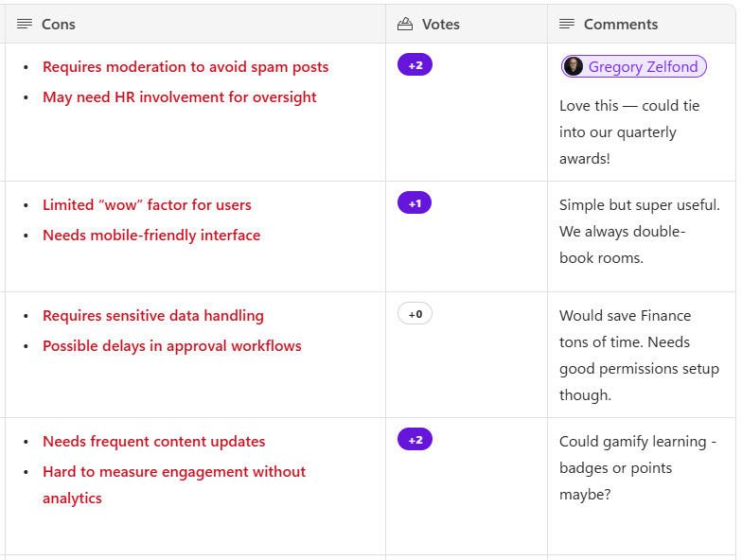Click the text icon beside Comments header
This screenshot has height=560, width=742.
point(567,24)
